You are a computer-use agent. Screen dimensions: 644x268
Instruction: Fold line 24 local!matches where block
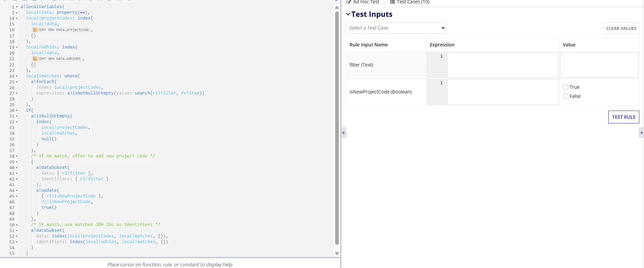(17, 76)
